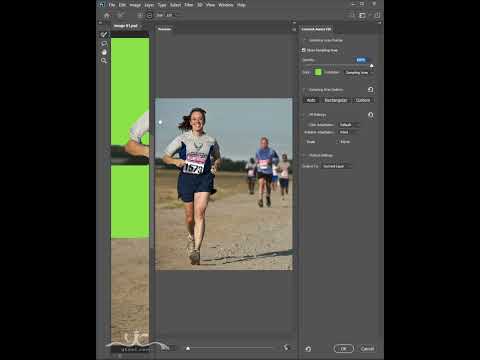Select the Content-Aware Fill panel tab
This screenshot has height=360, width=480.
pyautogui.click(x=316, y=29)
